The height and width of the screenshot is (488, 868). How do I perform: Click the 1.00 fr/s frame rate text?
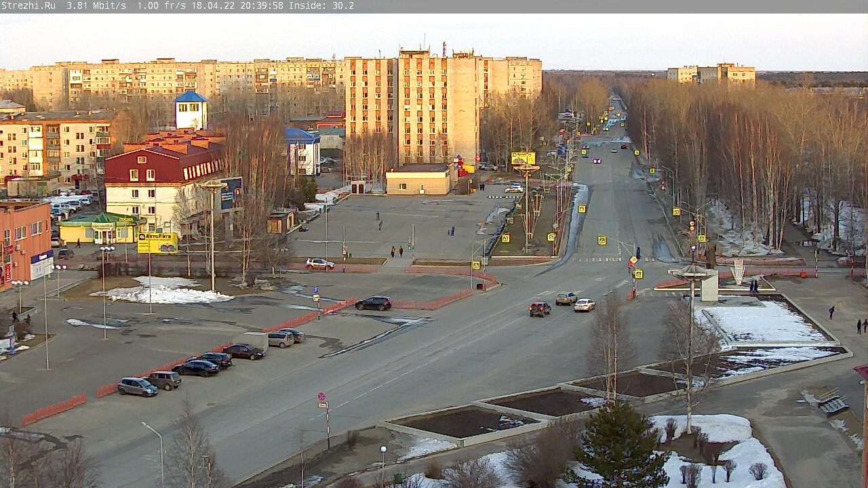[162, 5]
